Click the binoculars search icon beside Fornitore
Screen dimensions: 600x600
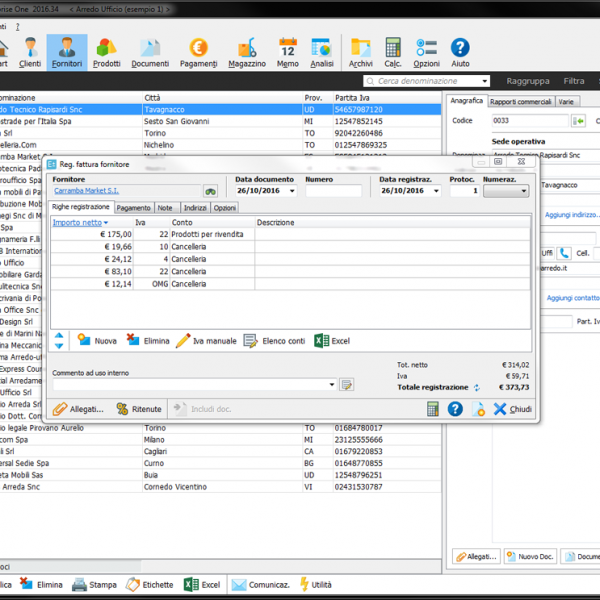(x=211, y=191)
